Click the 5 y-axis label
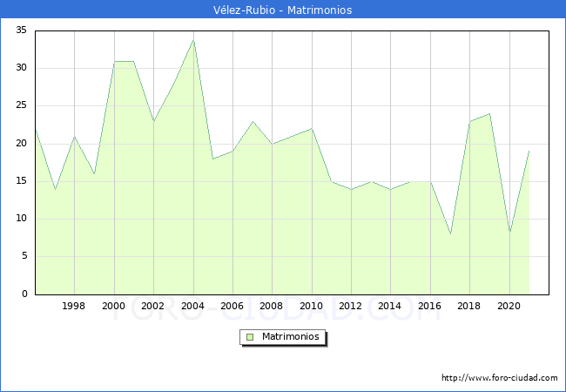Viewport: 566px width, 392px height. tap(24, 256)
